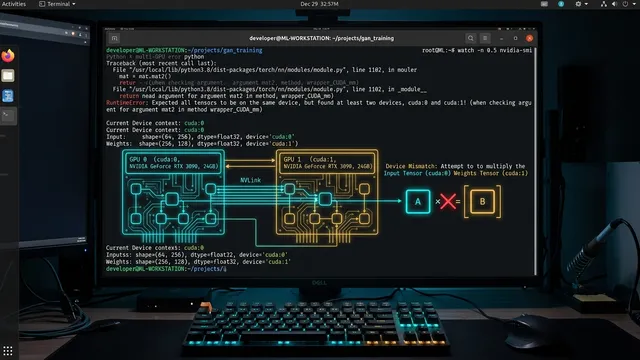Viewport: 640px width, 360px height.
Task: Expand system menu arrow next to power
Action: 634,4
